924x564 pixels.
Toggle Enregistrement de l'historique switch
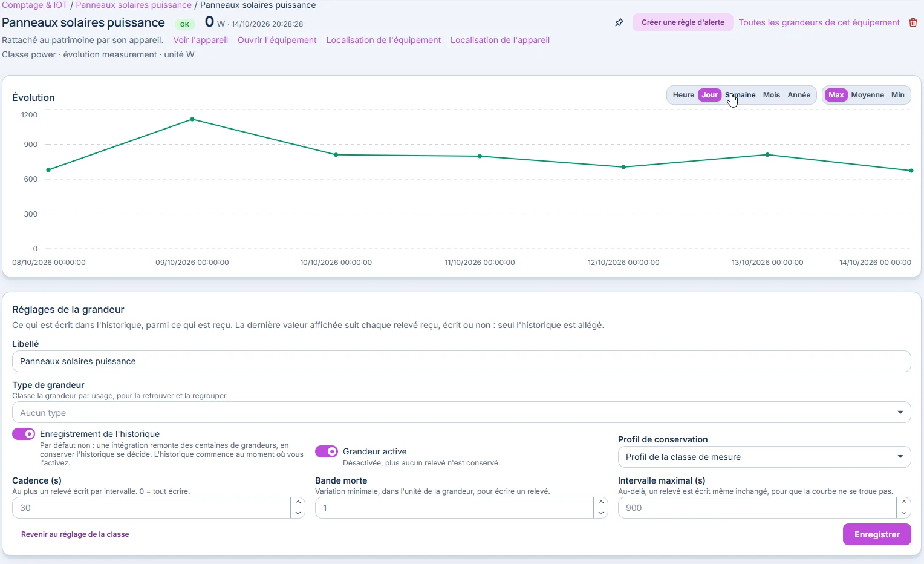click(24, 434)
